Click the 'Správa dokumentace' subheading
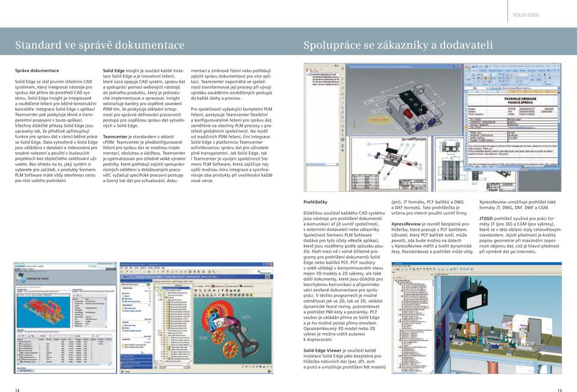The width and height of the screenshot is (577, 392). 37,71
